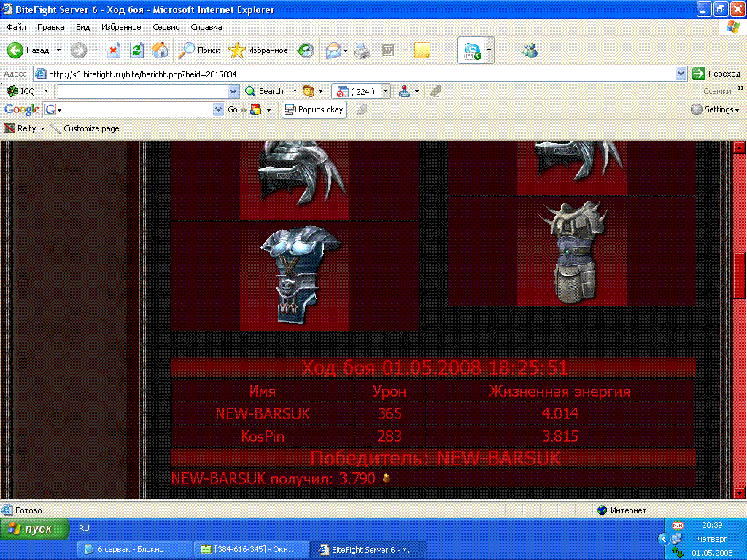Click the Back (Назад) arrow icon
747x560 pixels.
tap(15, 50)
